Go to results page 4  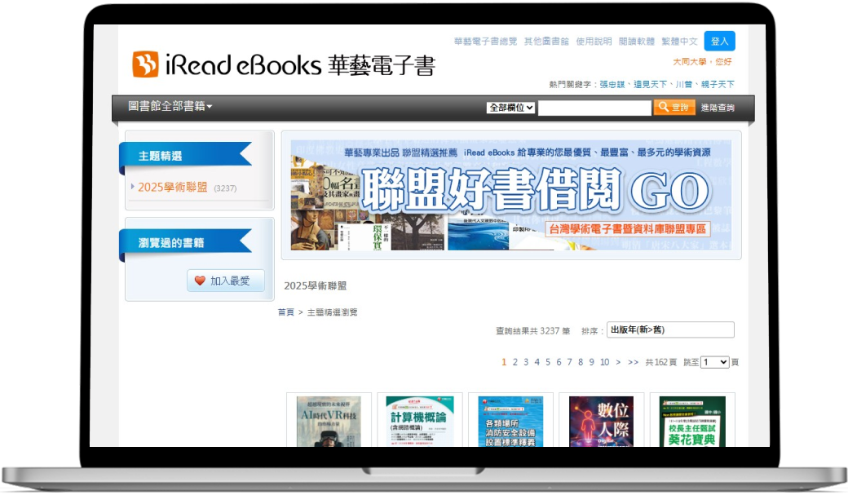(537, 362)
